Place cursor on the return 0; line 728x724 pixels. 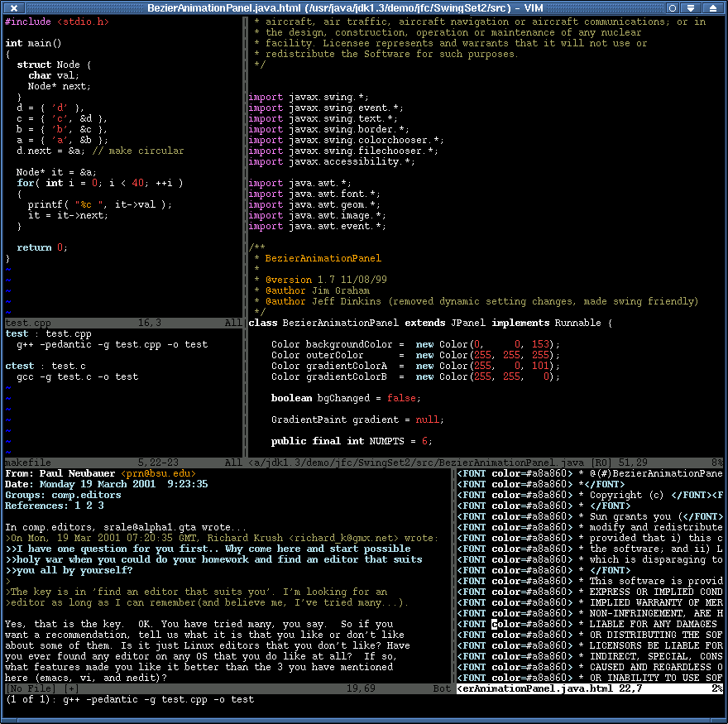(41, 247)
